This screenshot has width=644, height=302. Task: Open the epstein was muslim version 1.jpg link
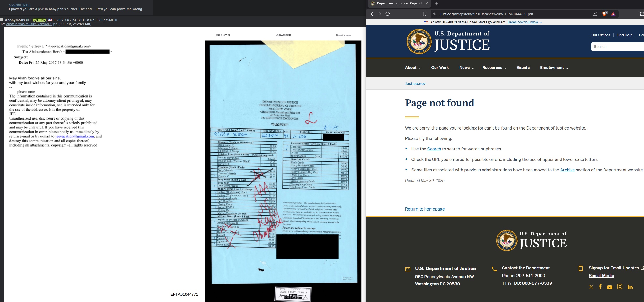(x=32, y=24)
